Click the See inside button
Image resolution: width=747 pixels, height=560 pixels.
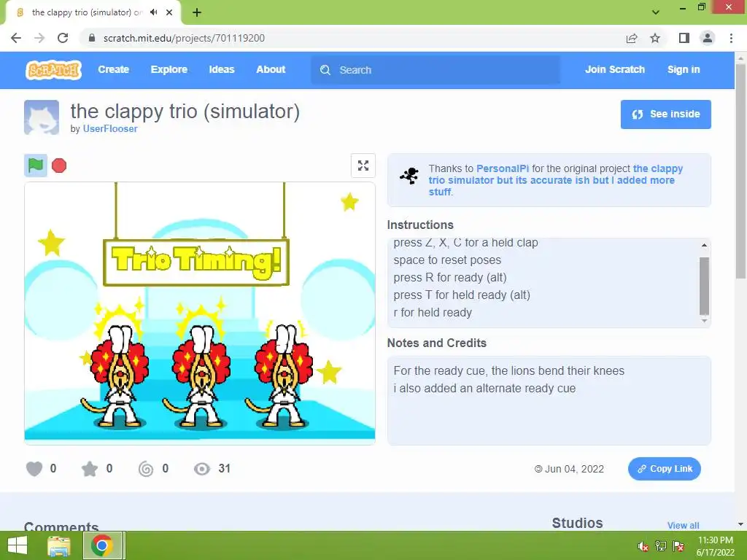click(x=665, y=114)
